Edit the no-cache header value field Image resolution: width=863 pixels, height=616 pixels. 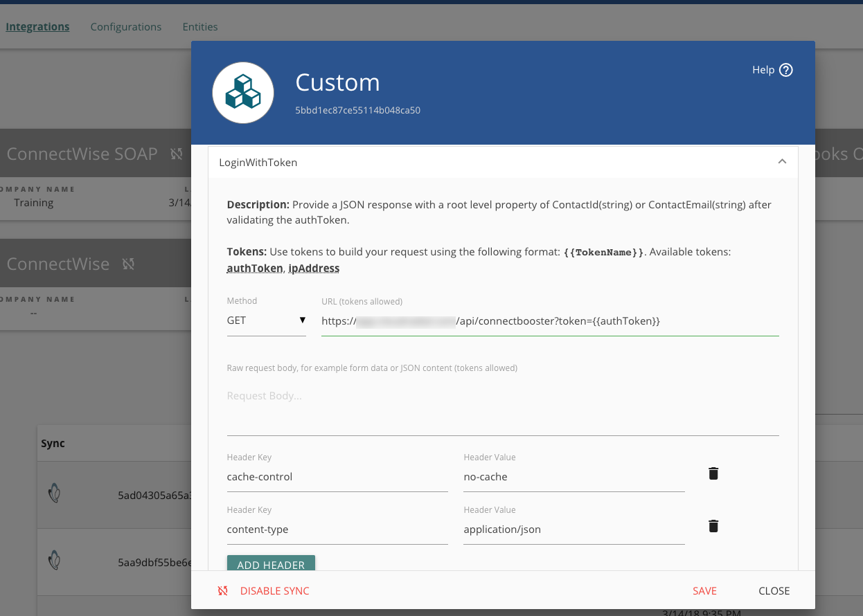coord(574,477)
